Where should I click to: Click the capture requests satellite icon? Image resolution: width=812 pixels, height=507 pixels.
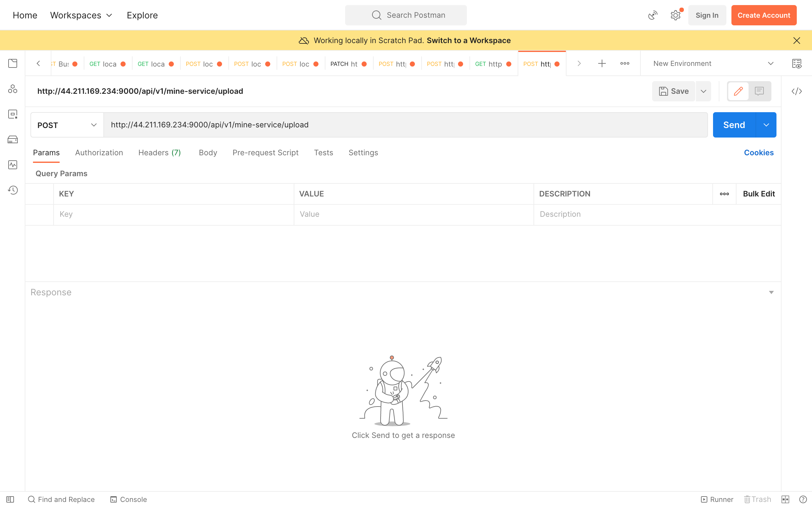tap(653, 15)
